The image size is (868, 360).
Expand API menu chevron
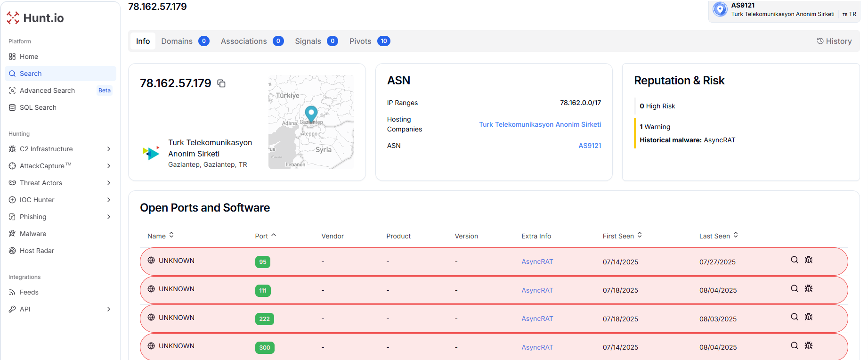coord(109,309)
